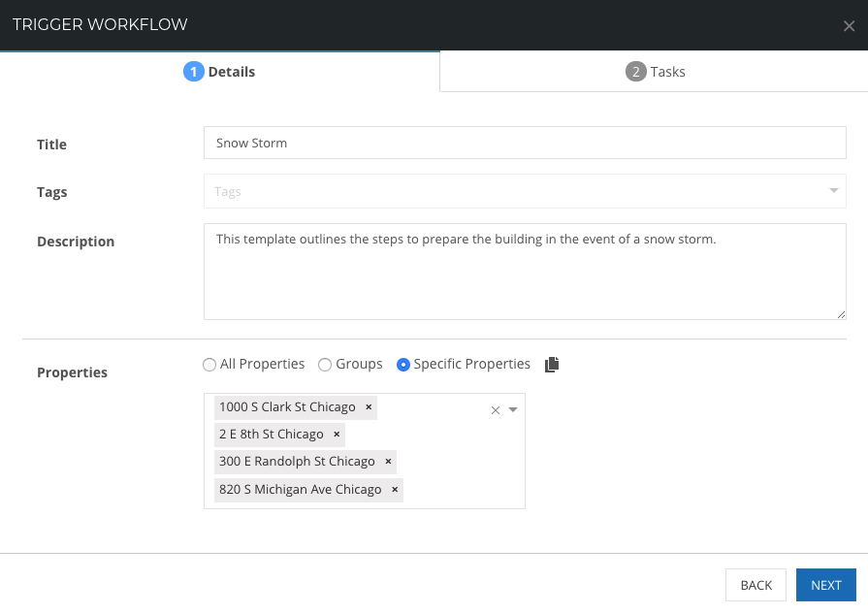Remove 2 E 8th St Chicago tag
This screenshot has height=614, width=868.
click(337, 434)
